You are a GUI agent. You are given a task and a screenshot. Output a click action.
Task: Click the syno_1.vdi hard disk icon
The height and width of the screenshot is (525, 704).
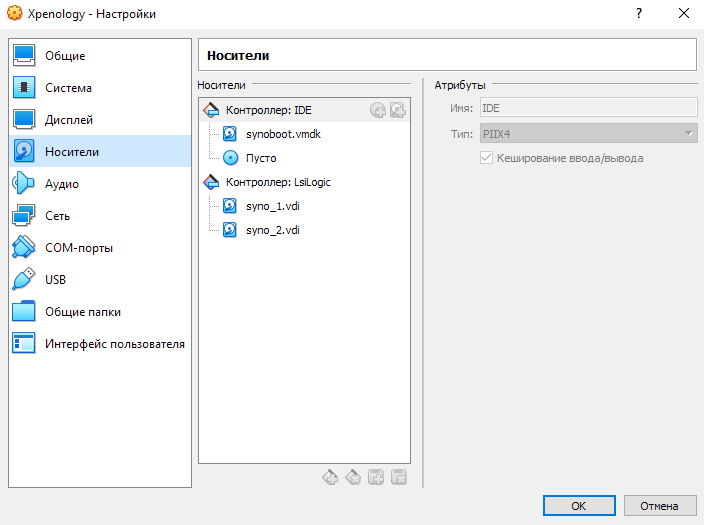tap(230, 206)
